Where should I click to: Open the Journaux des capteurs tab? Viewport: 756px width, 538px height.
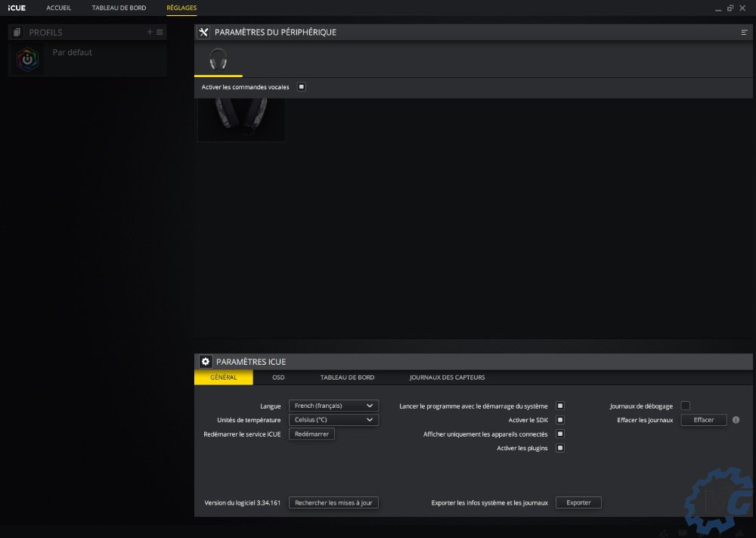(x=447, y=378)
